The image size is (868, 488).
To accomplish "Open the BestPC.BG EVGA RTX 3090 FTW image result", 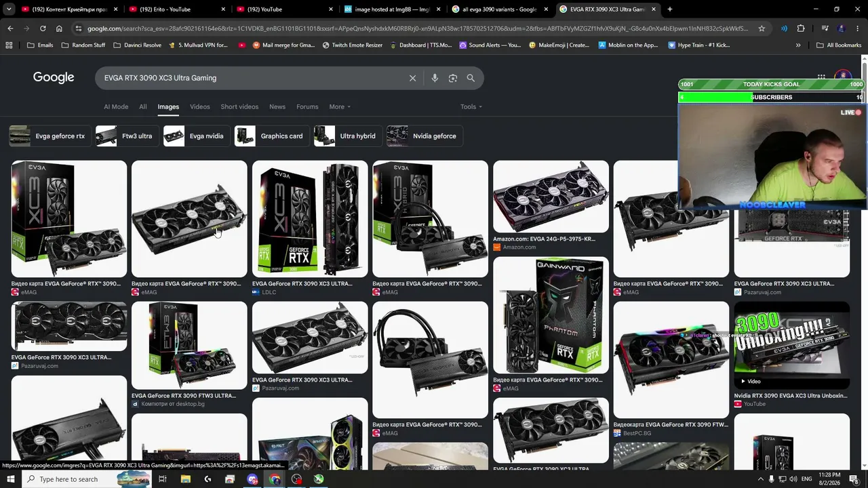I will click(x=671, y=360).
